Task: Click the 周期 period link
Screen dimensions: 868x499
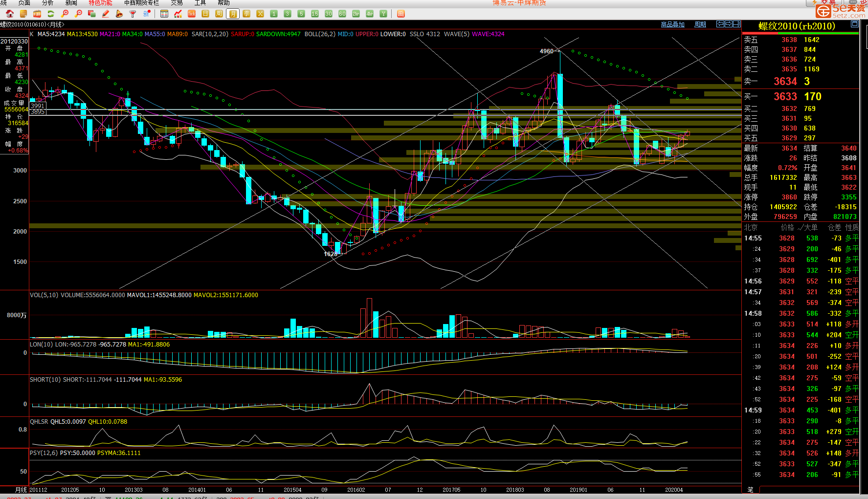Action: [700, 24]
